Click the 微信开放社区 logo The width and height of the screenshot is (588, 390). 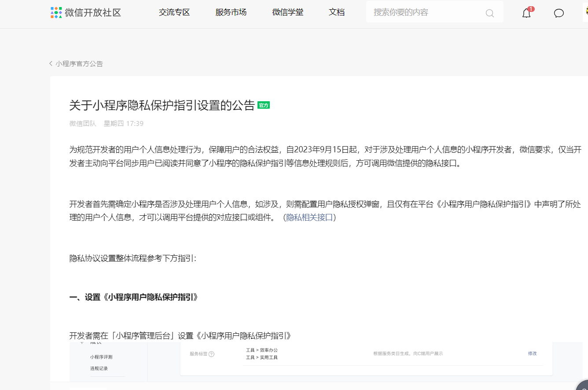86,12
